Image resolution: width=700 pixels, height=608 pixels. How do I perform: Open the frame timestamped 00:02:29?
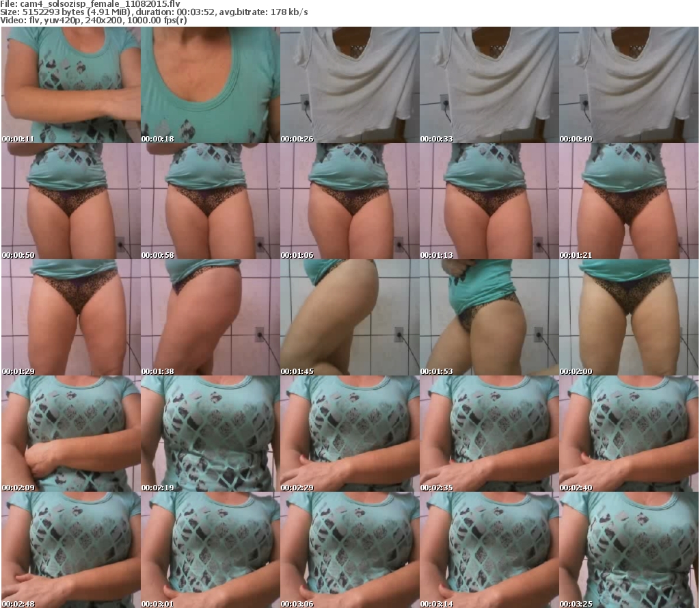[349, 434]
